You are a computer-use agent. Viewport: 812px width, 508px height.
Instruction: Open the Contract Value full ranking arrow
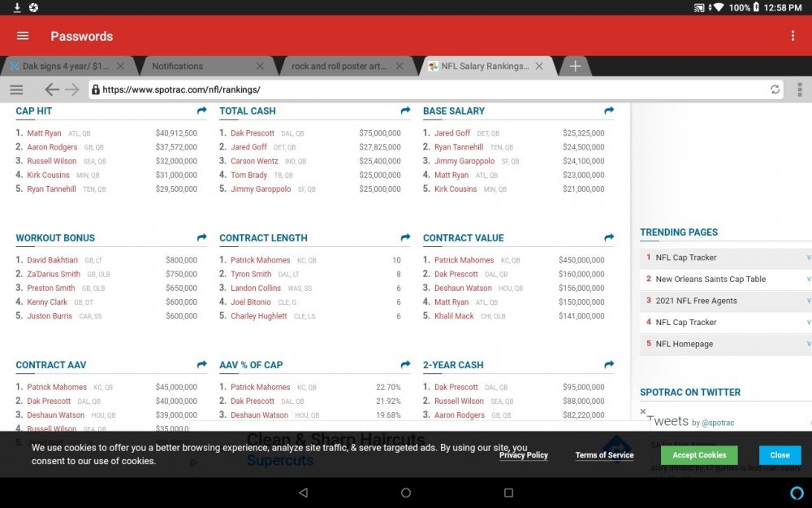click(609, 237)
